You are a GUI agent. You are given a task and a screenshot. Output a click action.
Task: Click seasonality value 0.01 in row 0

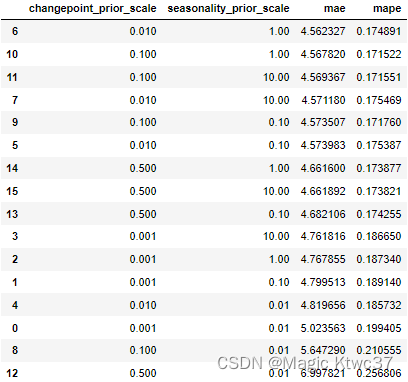279,328
